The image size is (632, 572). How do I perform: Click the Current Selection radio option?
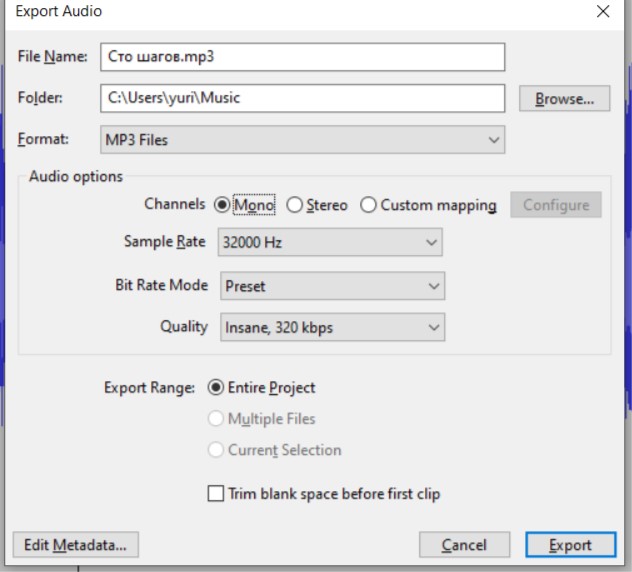215,450
